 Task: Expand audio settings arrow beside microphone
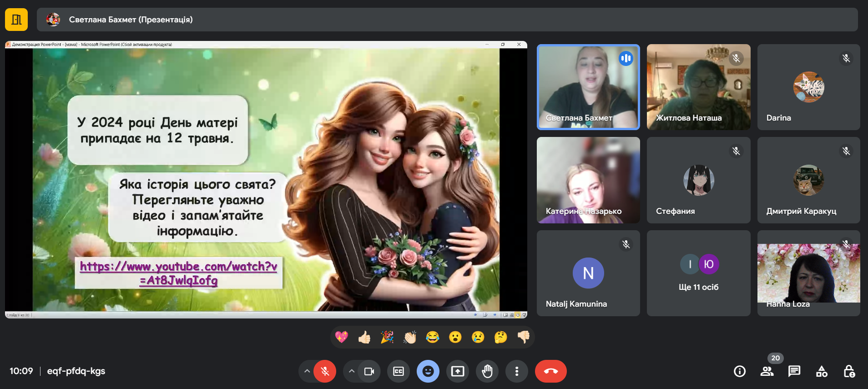[307, 371]
